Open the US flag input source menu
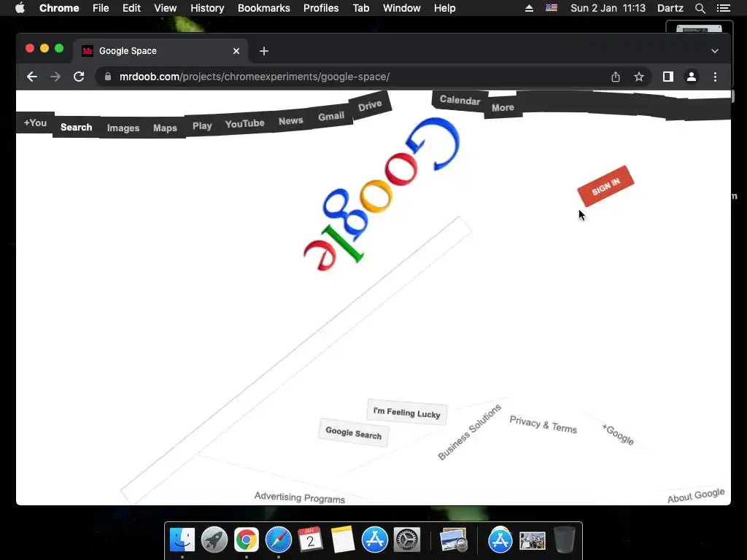 click(x=551, y=8)
